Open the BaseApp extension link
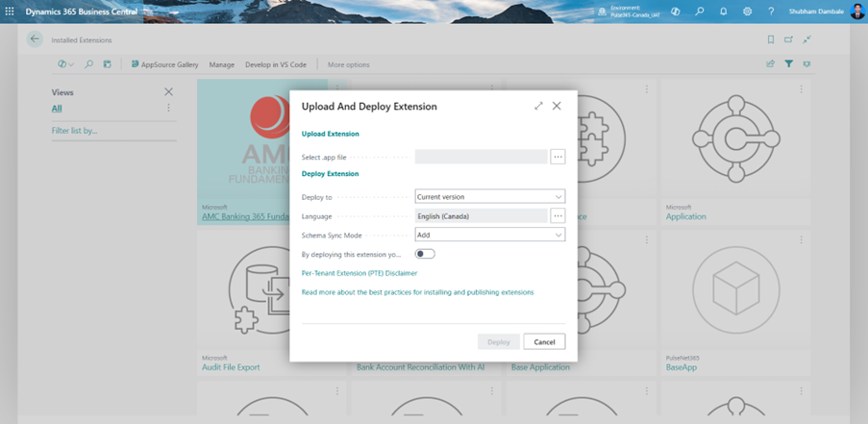 pyautogui.click(x=682, y=367)
